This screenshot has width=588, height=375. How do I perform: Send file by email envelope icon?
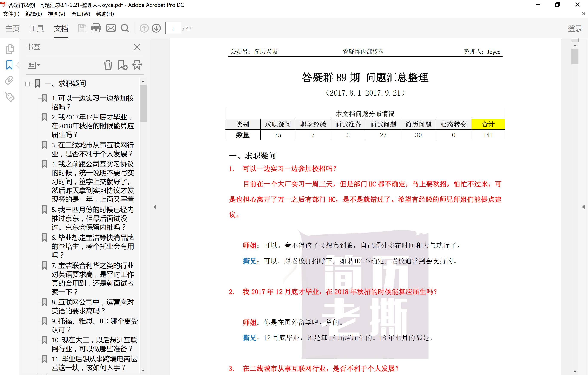tap(111, 28)
